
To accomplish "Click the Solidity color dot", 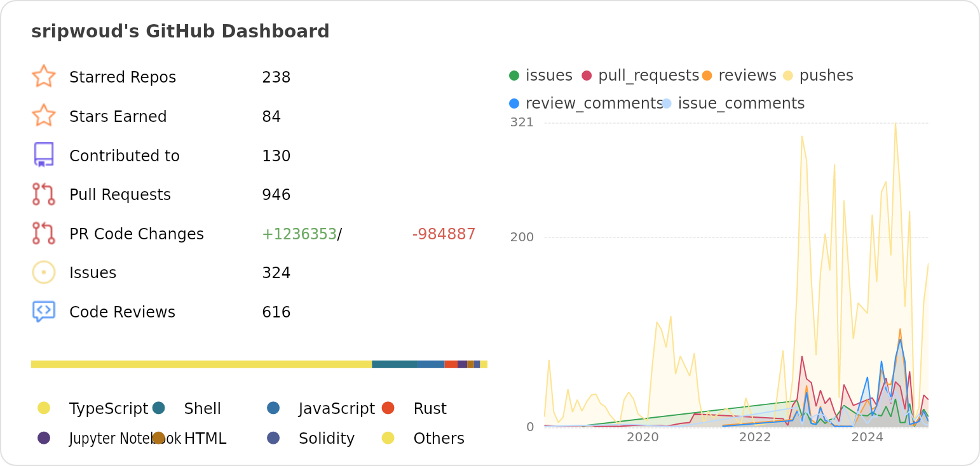I will (273, 438).
